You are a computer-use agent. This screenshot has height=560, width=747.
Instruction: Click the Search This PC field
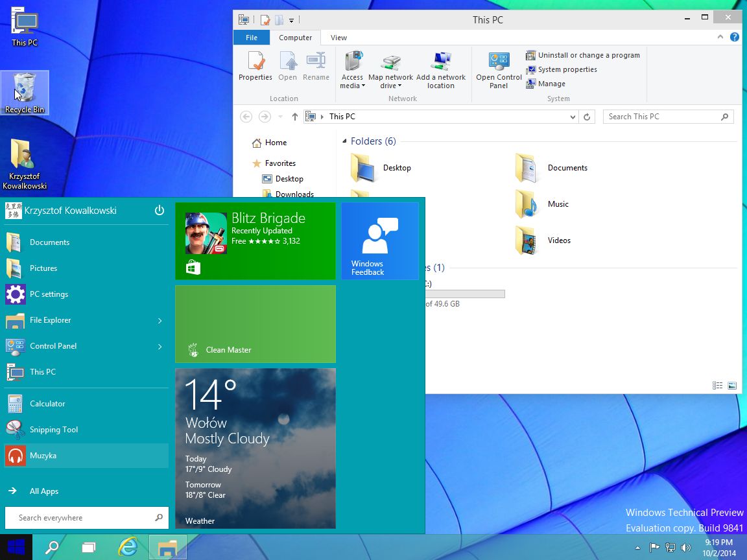(x=669, y=117)
